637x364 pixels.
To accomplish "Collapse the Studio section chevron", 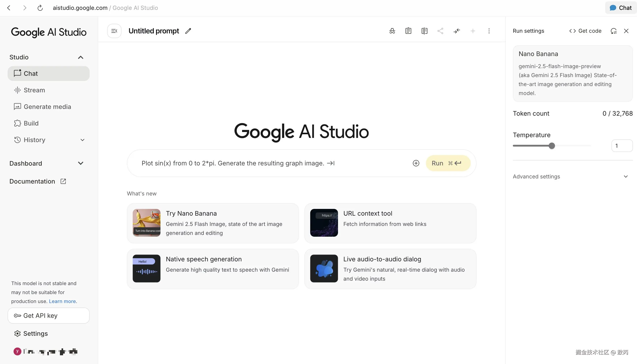I will coord(80,57).
